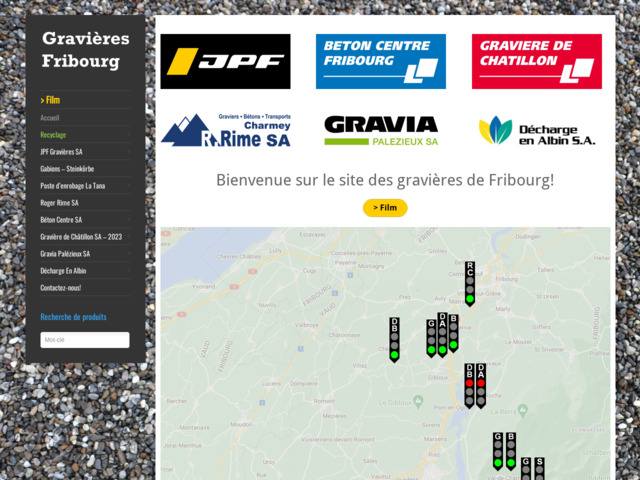The width and height of the screenshot is (640, 480).
Task: Click the Mot-clé product search field
Action: click(85, 340)
